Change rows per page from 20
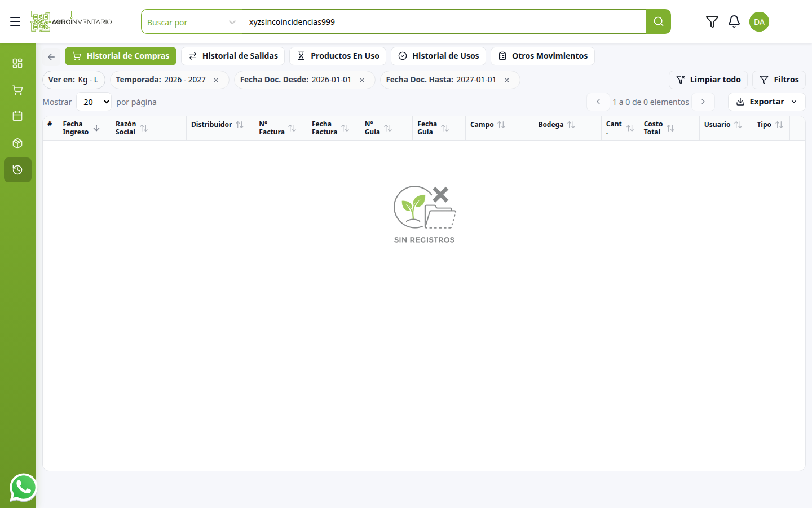The width and height of the screenshot is (812, 508). (94, 102)
